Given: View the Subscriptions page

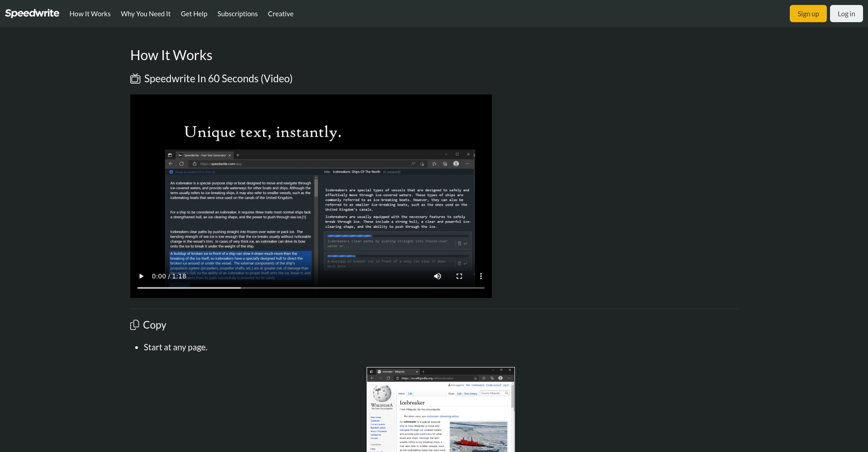Looking at the screenshot, I should 237,14.
